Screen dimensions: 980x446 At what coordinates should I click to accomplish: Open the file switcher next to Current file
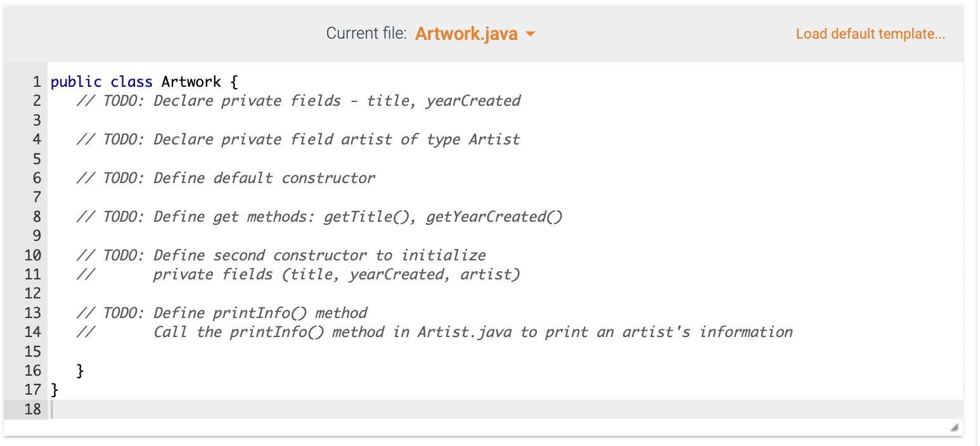(x=531, y=34)
